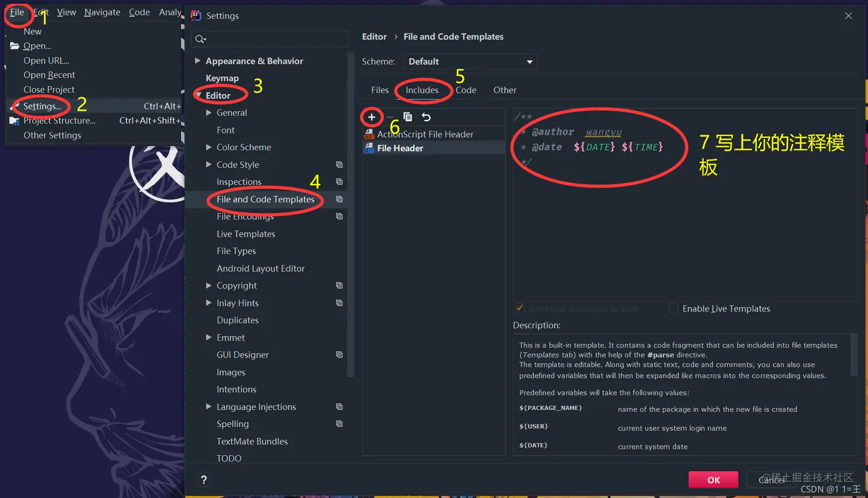Click the reset to default arrow icon
Viewport: 868px width, 498px height.
coord(426,117)
